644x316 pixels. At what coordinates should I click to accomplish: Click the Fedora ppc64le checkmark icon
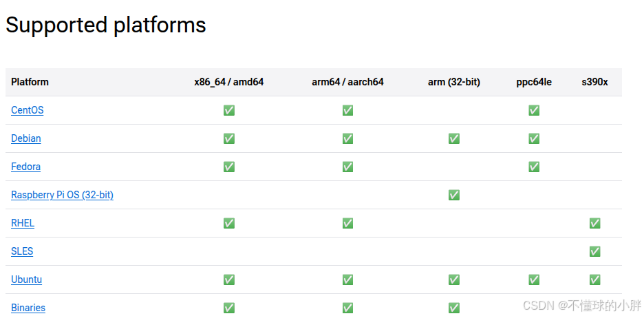(534, 167)
